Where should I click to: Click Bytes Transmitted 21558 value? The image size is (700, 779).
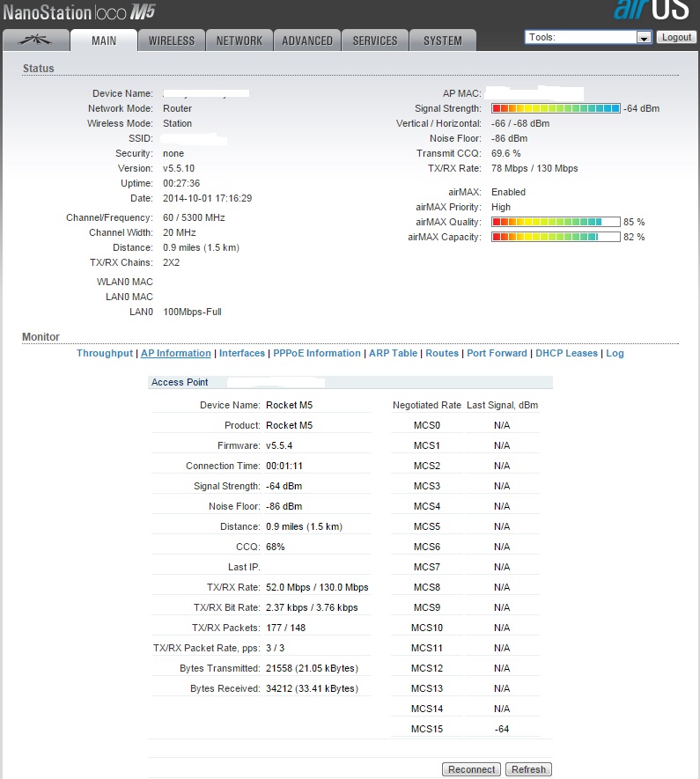pos(312,668)
